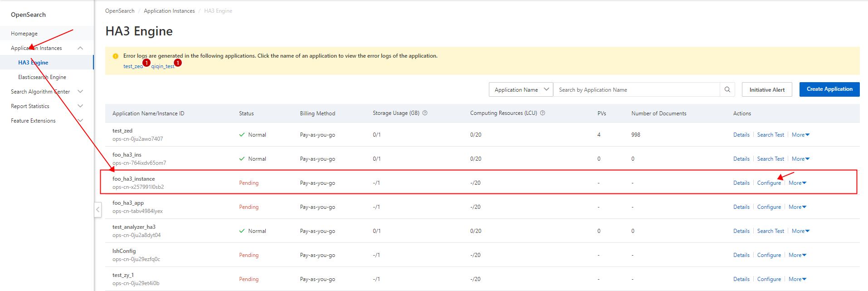The image size is (868, 291).
Task: Open the Application Name filter dropdown
Action: [521, 89]
